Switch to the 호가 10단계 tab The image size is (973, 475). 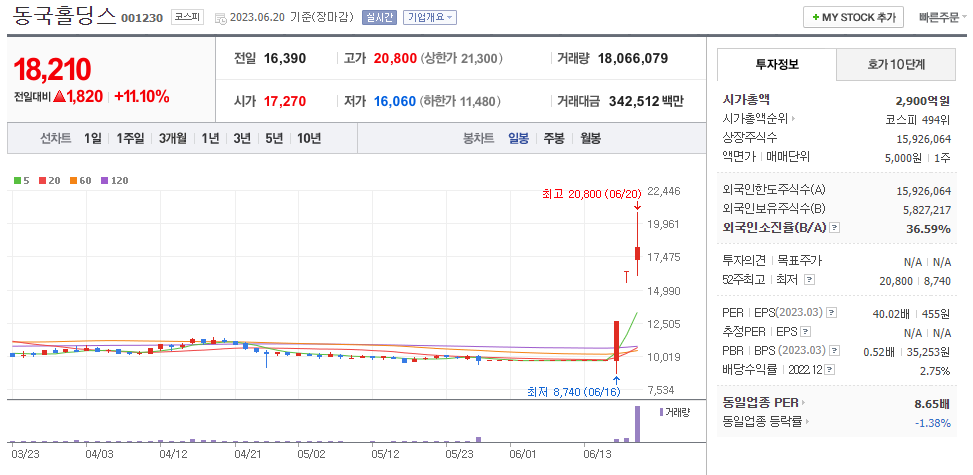896,64
